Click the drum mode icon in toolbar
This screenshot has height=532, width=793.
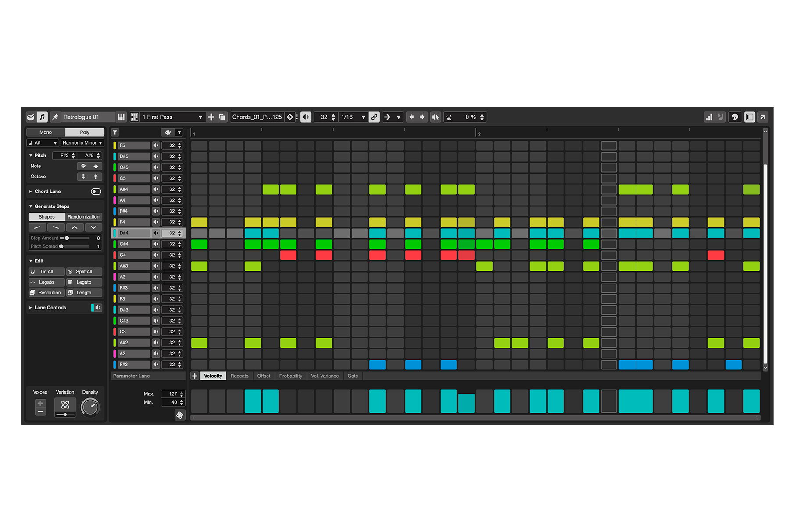[x=30, y=117]
